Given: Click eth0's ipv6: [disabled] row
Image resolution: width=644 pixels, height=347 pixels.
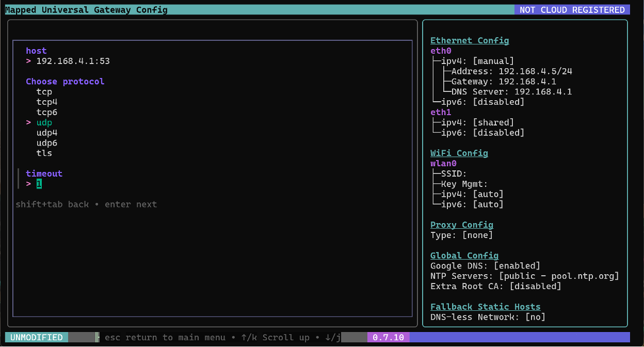Looking at the screenshot, I should coord(483,102).
